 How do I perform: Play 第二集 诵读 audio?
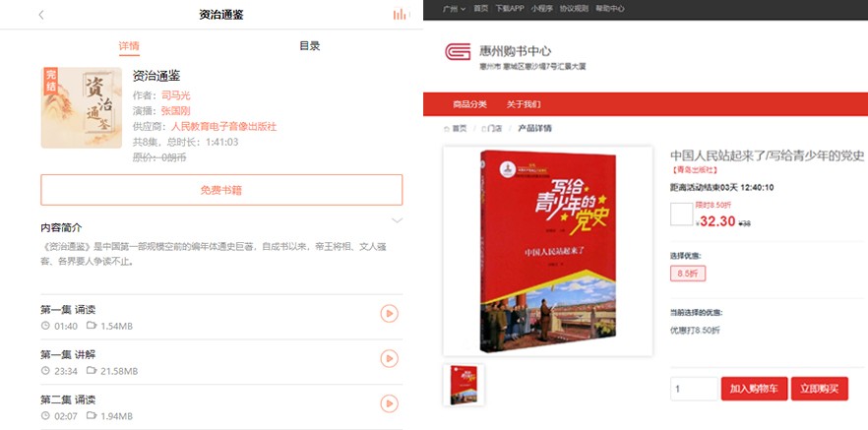click(x=389, y=403)
